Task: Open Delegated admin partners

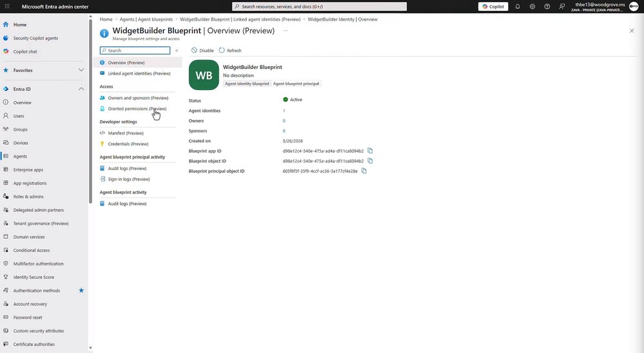Action: (38, 210)
